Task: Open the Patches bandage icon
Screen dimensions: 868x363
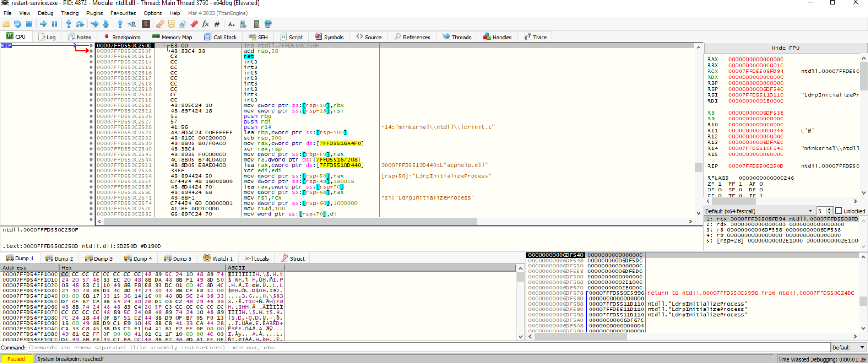Action: tap(160, 24)
